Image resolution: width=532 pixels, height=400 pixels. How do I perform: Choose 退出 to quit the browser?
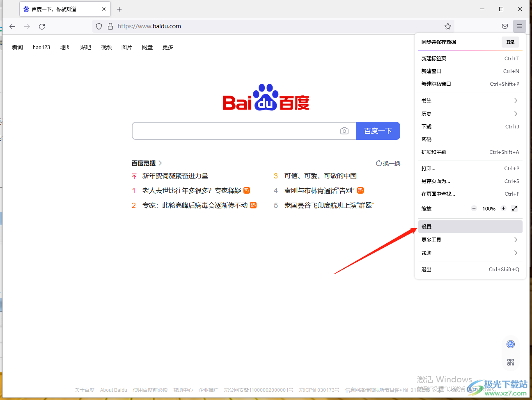pos(470,270)
